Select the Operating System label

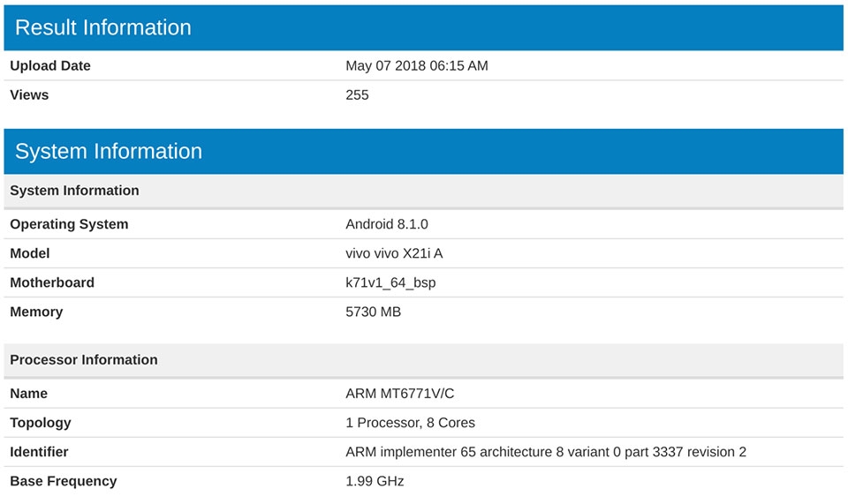click(x=69, y=224)
